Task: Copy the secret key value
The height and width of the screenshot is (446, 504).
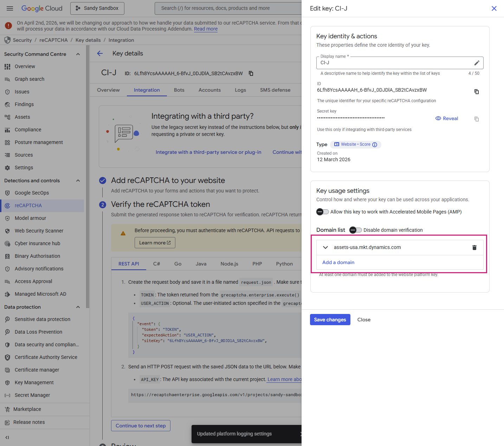Action: point(477,119)
